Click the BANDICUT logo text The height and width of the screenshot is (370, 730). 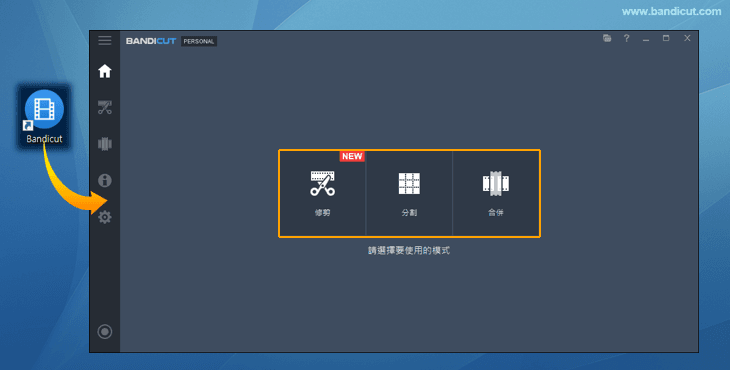click(151, 41)
